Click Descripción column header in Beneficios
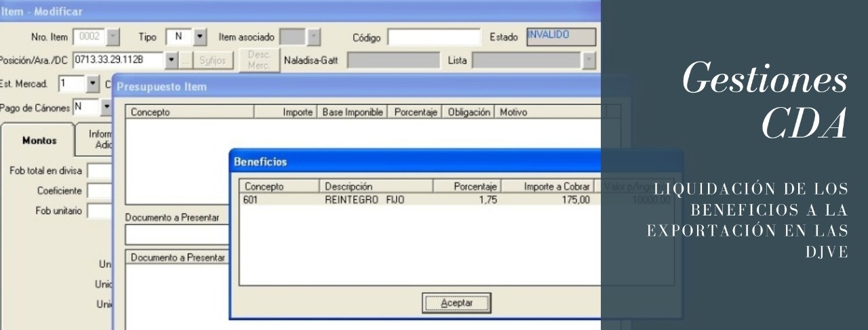The width and height of the screenshot is (868, 330). 376,186
